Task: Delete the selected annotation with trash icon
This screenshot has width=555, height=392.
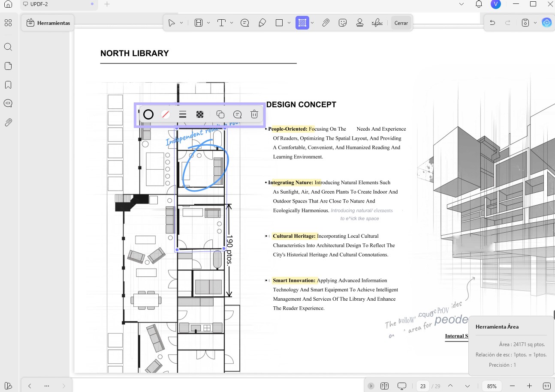Action: pyautogui.click(x=254, y=114)
